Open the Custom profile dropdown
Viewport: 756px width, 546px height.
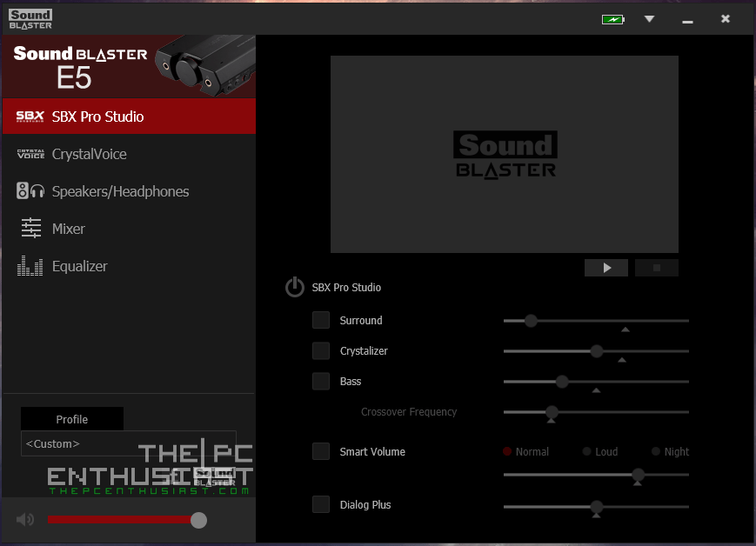(x=128, y=443)
